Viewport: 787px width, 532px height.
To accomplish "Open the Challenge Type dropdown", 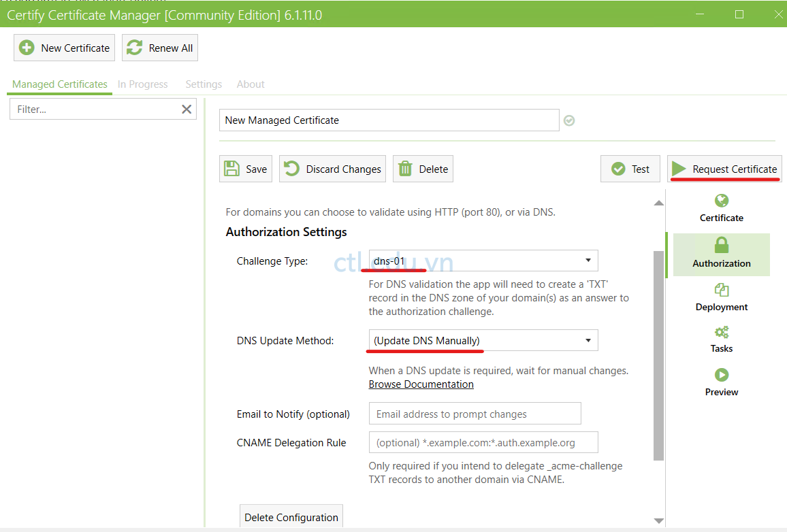I will tap(587, 261).
